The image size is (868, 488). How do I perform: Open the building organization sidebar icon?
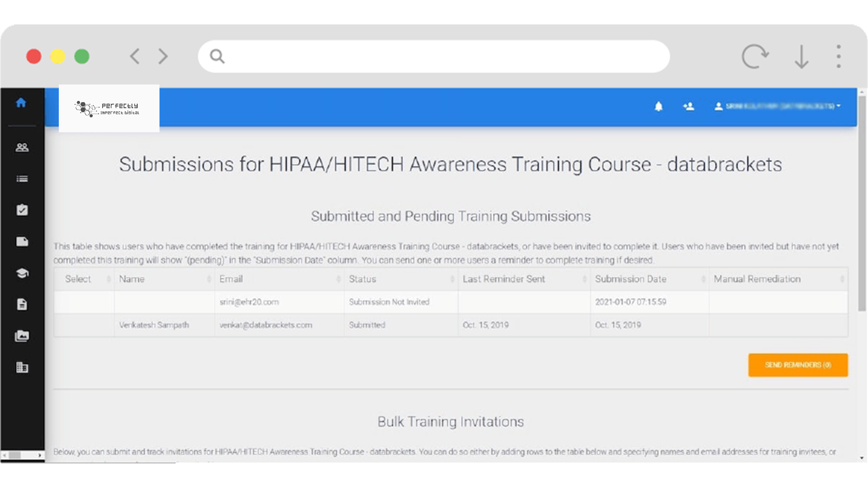[22, 367]
